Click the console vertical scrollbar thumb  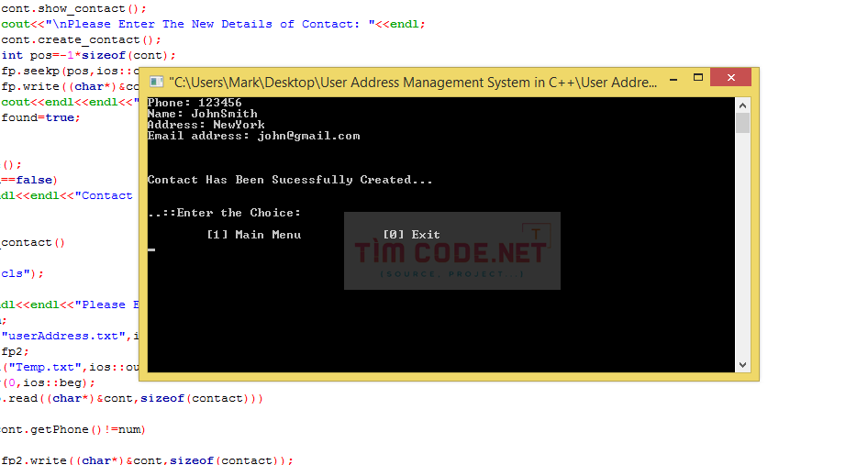[743, 123]
